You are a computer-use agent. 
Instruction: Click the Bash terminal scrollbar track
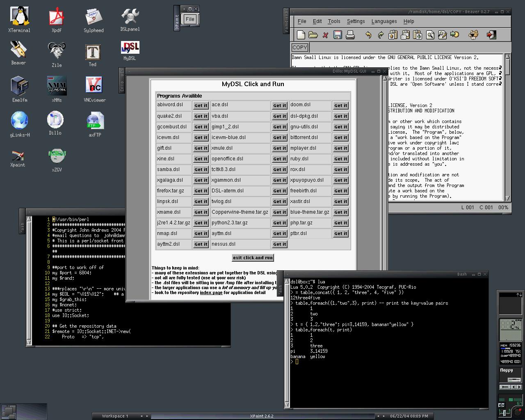[x=287, y=343]
